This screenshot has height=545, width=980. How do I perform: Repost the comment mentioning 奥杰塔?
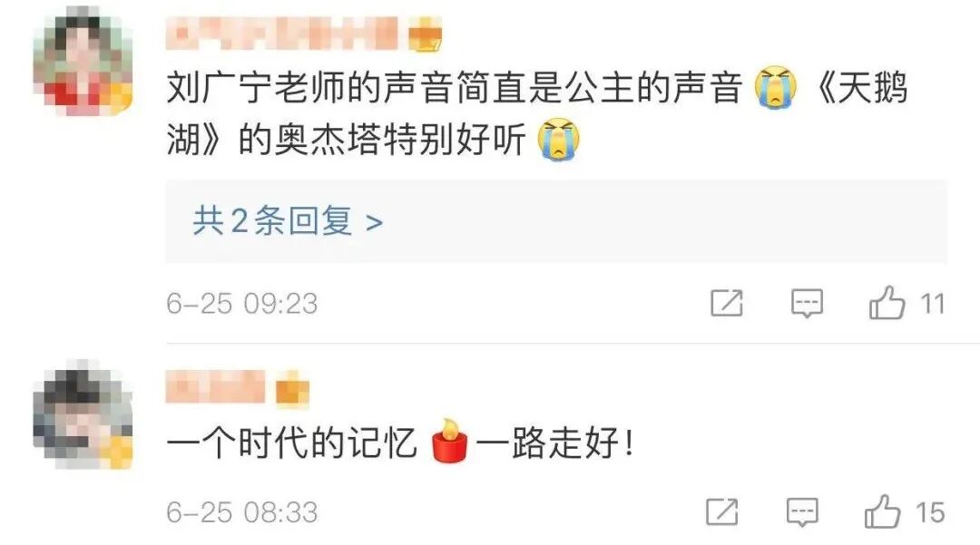726,304
